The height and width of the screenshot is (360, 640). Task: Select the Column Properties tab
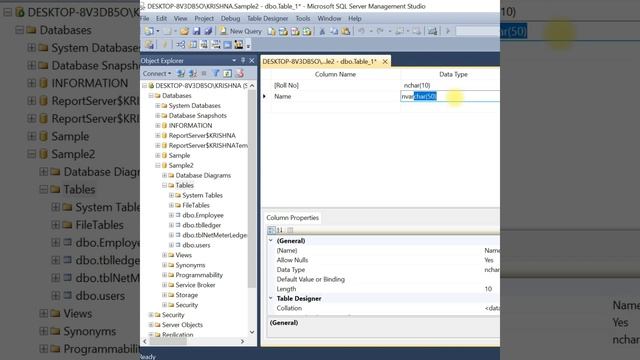pyautogui.click(x=292, y=218)
